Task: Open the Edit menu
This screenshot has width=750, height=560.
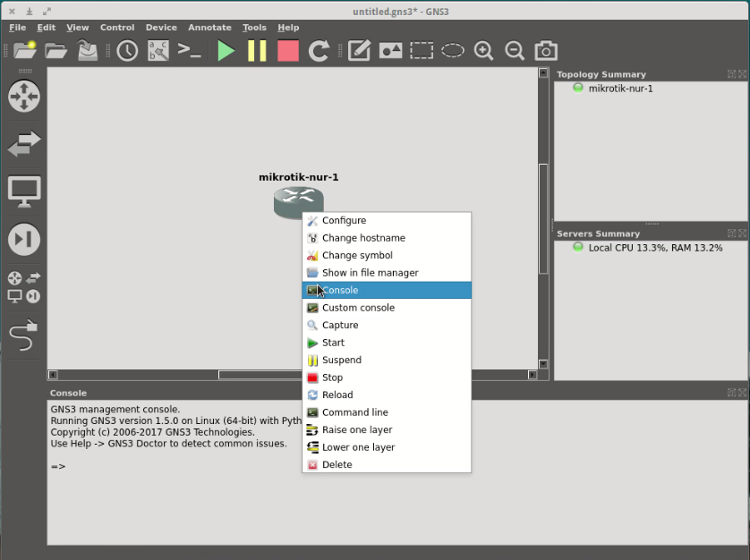Action: [x=46, y=27]
